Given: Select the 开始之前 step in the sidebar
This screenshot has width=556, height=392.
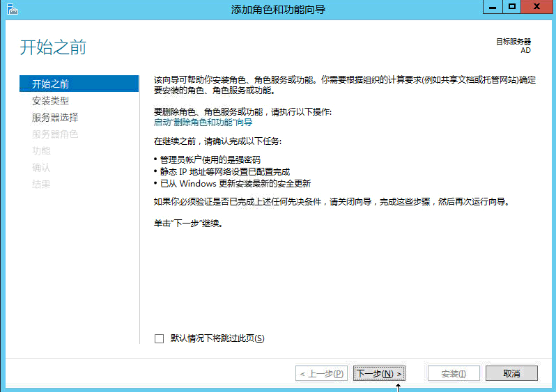Looking at the screenshot, I should coord(51,84).
